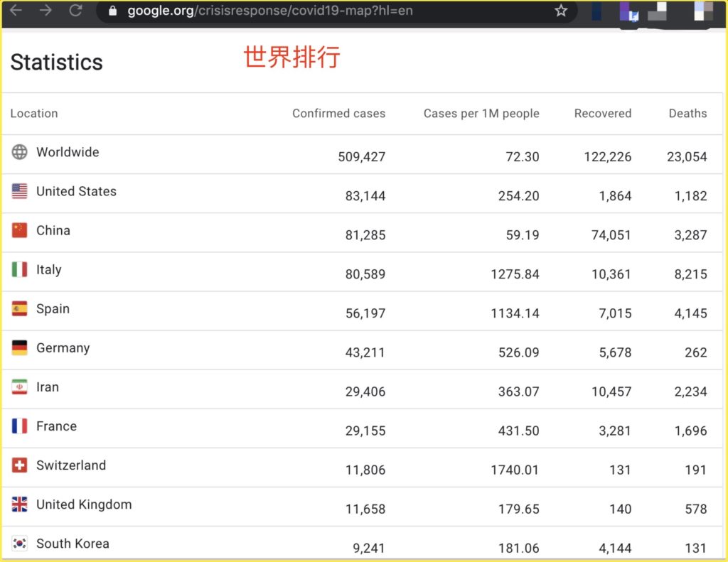Viewport: 728px width, 562px height.
Task: Click the Italy flag icon
Action: pos(20,269)
